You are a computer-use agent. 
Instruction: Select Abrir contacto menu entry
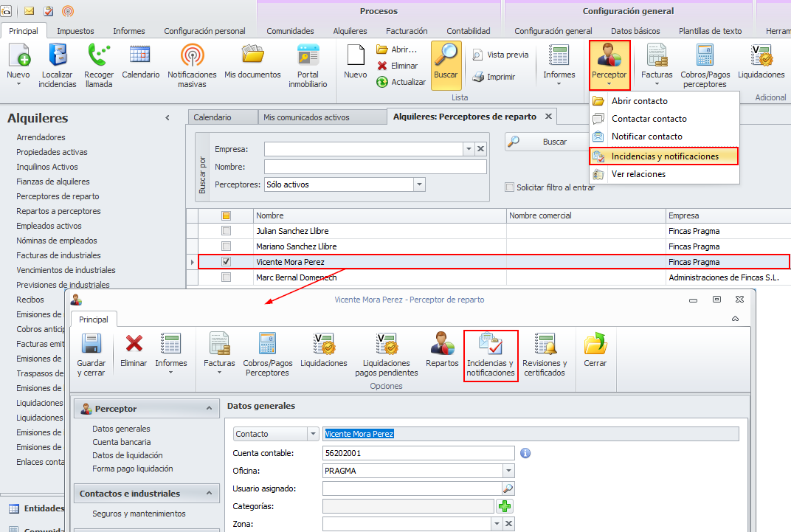pos(664,101)
